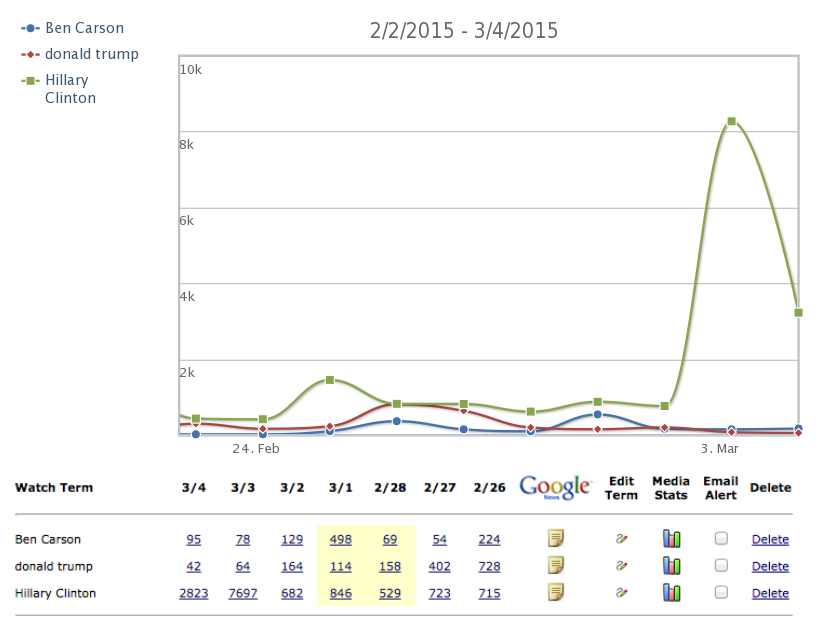The height and width of the screenshot is (629, 820).
Task: Open Media Stats chart icon for Ben Carson
Action: pos(671,539)
